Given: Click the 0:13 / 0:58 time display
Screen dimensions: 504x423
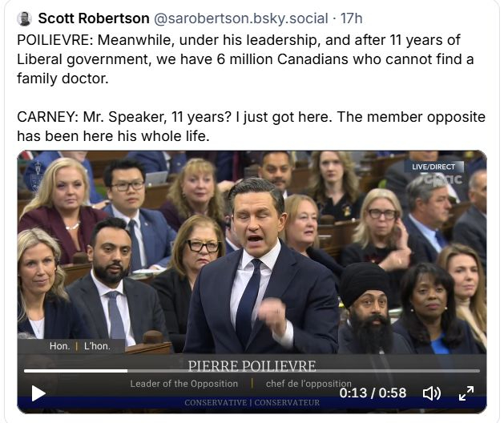Looking at the screenshot, I should pyautogui.click(x=373, y=393).
